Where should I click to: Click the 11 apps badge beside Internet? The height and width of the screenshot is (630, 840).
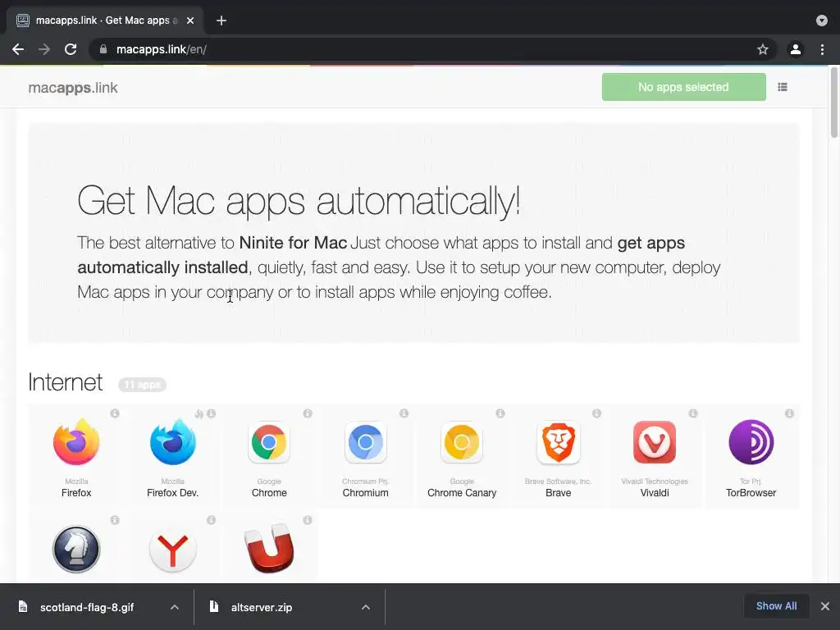tap(142, 385)
